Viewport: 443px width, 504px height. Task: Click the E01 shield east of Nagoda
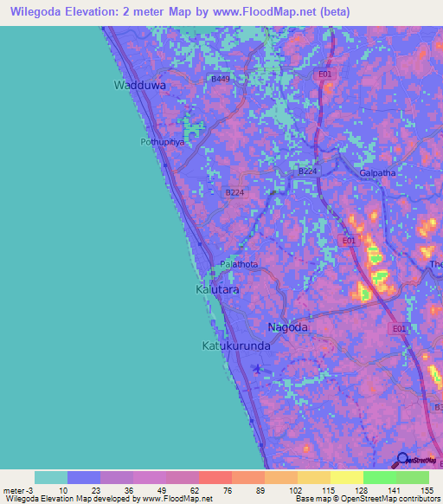click(400, 329)
